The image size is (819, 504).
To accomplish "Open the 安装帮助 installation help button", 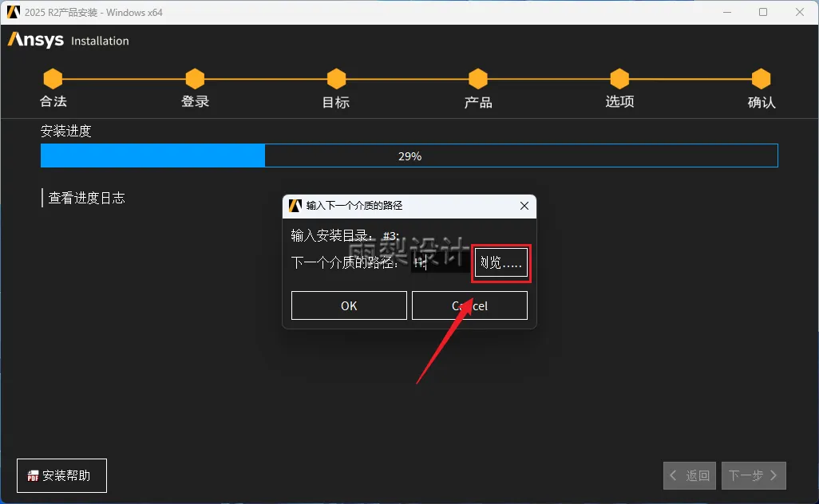I will pyautogui.click(x=61, y=475).
